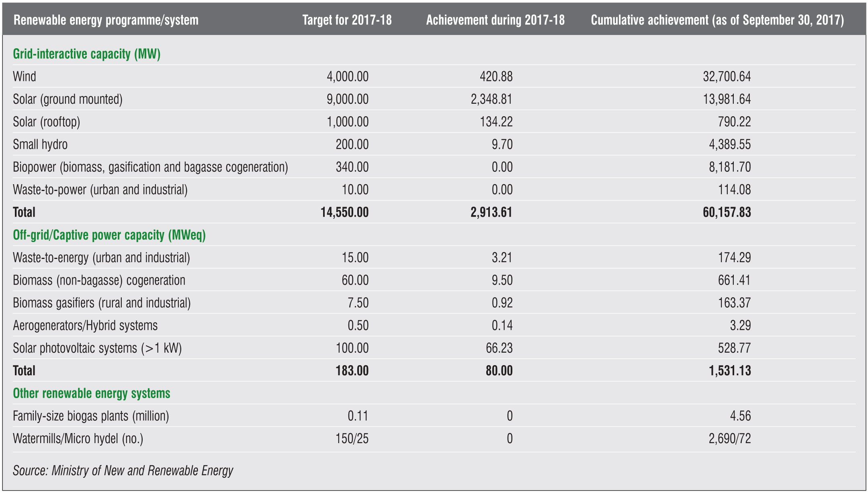Image resolution: width=868 pixels, height=493 pixels.
Task: Select the Solar (ground mounted) target value 9,000.00
Action: [x=347, y=99]
